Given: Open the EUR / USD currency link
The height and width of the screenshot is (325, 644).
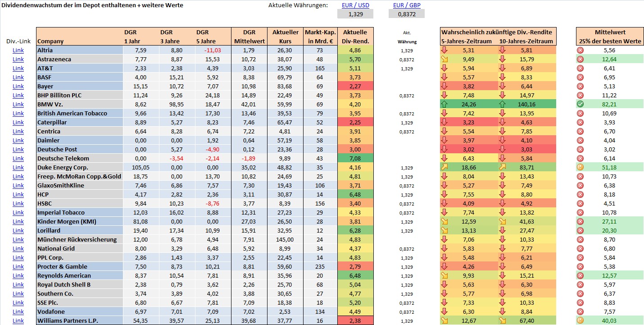Looking at the screenshot, I should coord(355,5).
